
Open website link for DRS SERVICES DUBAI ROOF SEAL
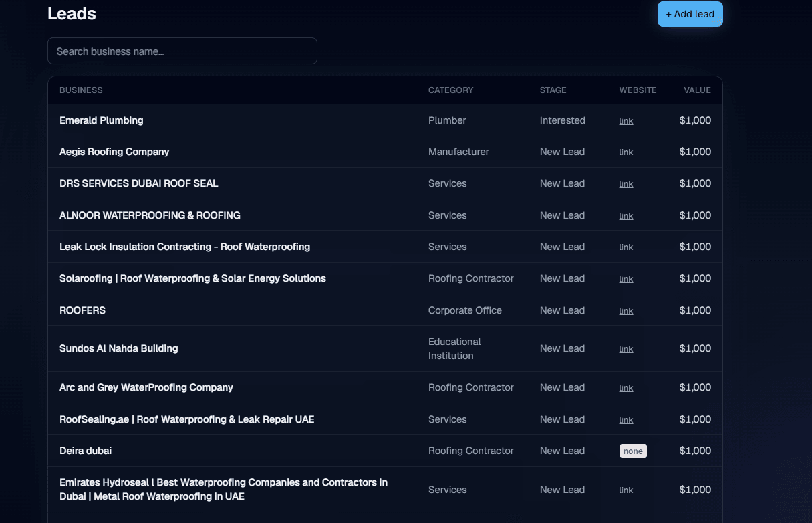tap(626, 184)
